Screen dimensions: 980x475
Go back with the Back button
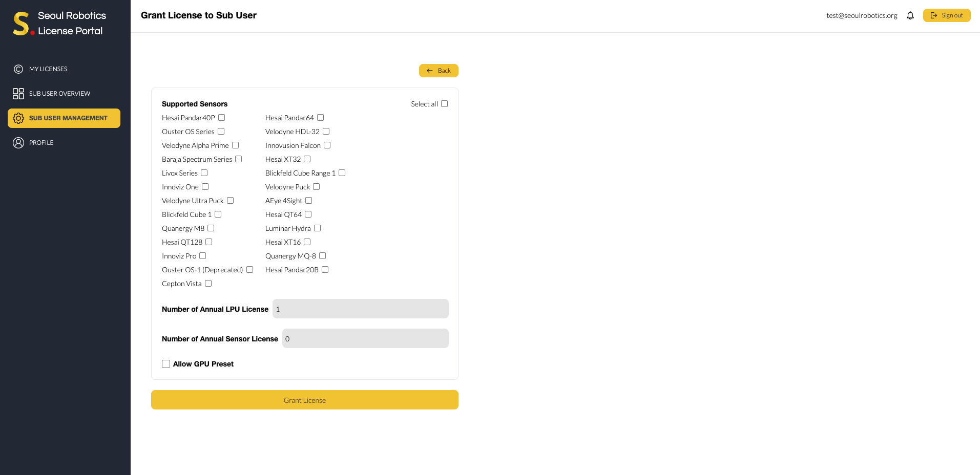(x=439, y=71)
